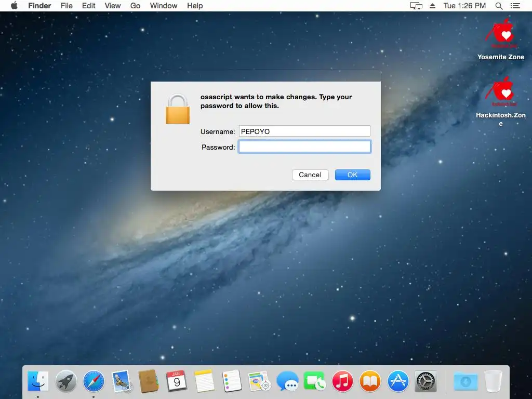Open Calendar icon showing JAN 9

(177, 381)
